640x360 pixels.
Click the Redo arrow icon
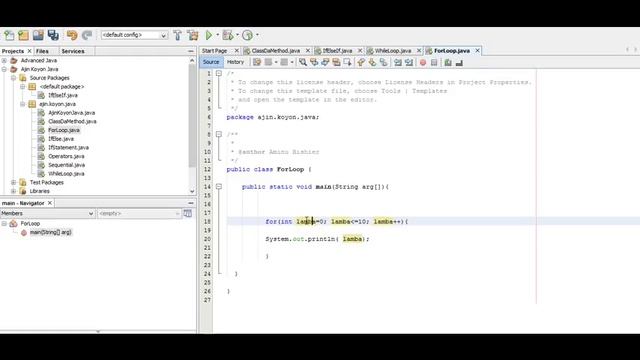tap(87, 36)
